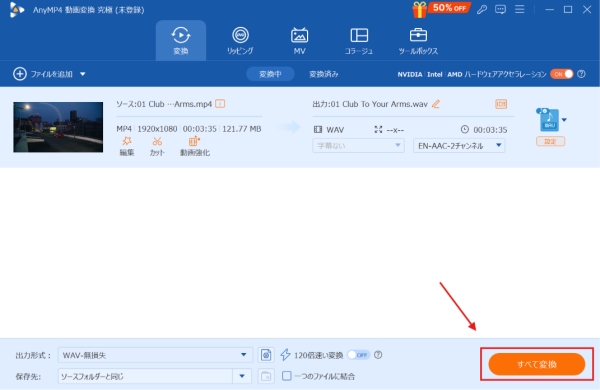Check 一つのファイルに結合 checkbox
Screen dimensions: 600x390
[x=287, y=376]
